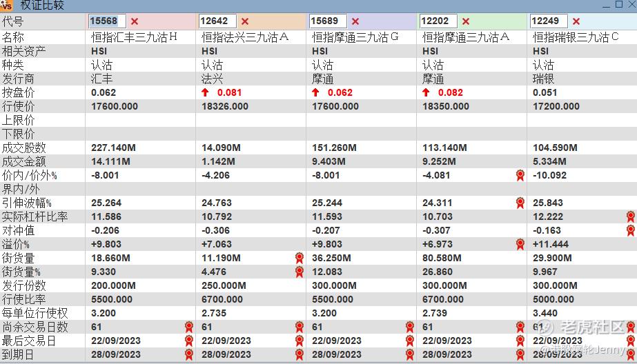Select the 名称 row label
Viewport: 637px width, 364px height.
pos(12,38)
